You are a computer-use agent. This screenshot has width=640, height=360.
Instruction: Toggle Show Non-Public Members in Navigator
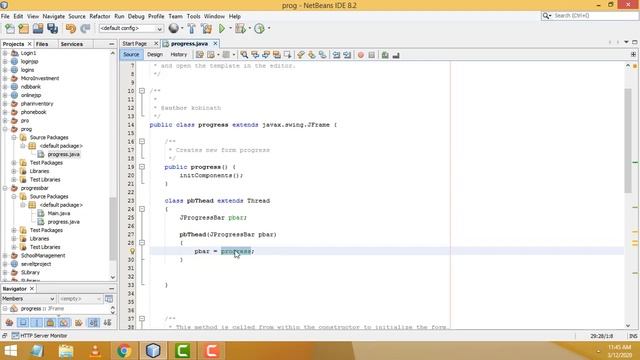(50, 322)
